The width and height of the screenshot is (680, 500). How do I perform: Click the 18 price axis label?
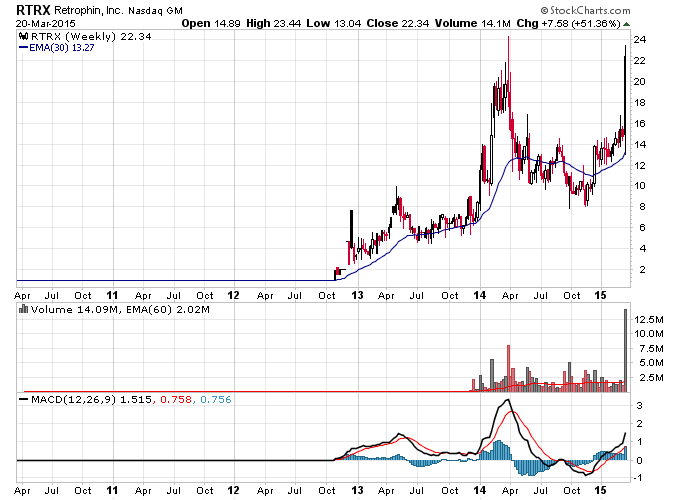[x=640, y=103]
